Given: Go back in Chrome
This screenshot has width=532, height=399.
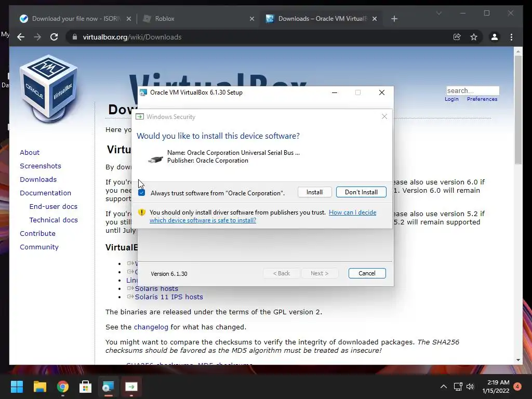Looking at the screenshot, I should coord(21,37).
